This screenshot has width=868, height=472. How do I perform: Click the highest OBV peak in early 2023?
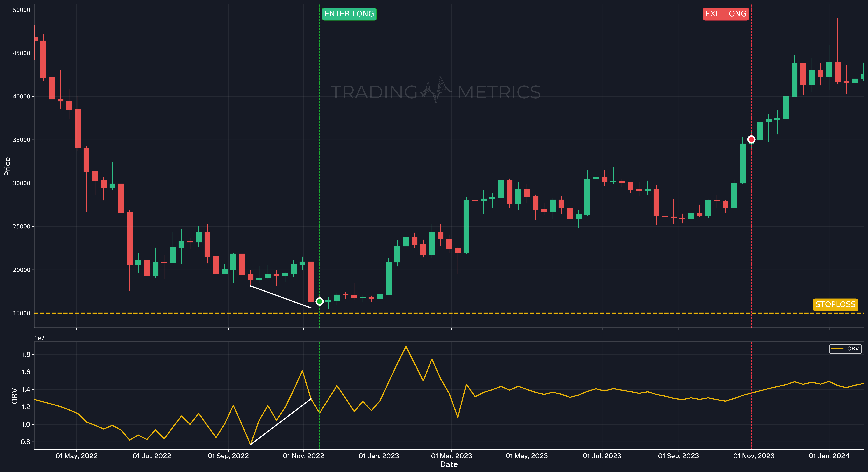(x=406, y=347)
